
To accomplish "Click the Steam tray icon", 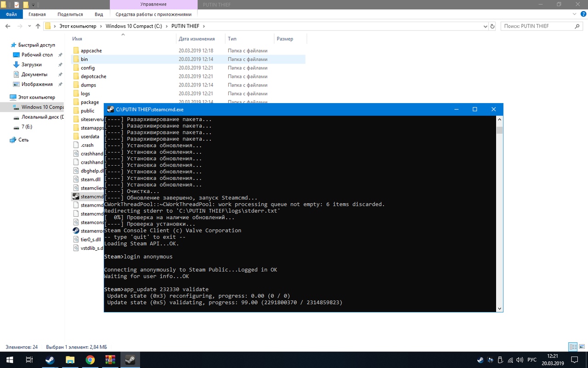I will (480, 360).
